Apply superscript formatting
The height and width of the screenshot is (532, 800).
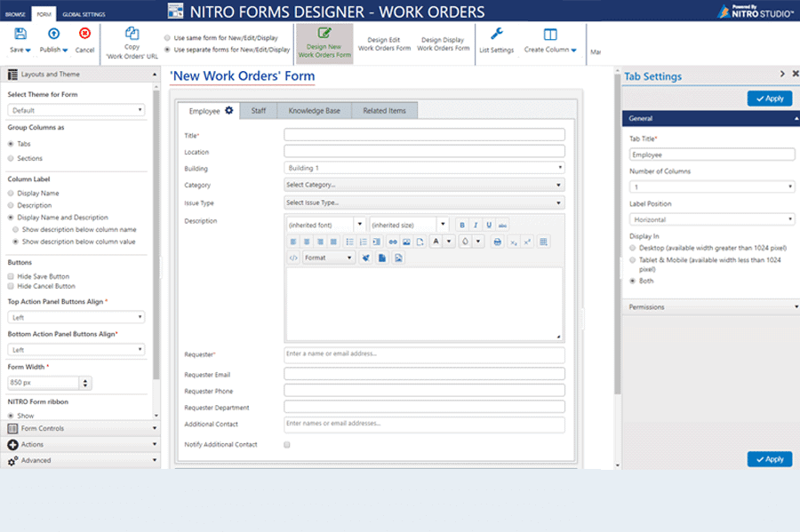point(527,242)
